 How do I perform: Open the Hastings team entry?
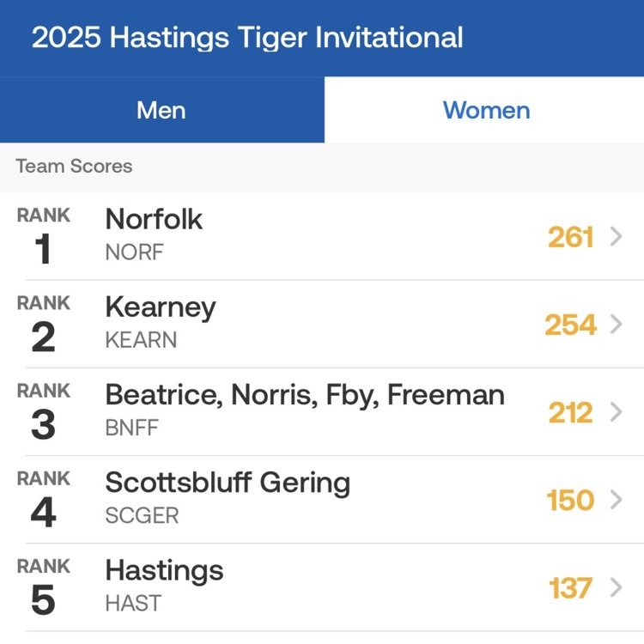tap(164, 570)
